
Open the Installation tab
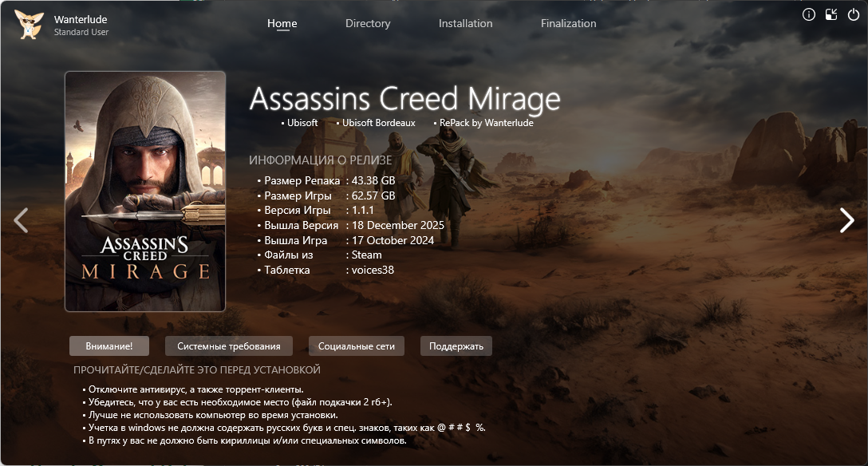(466, 23)
